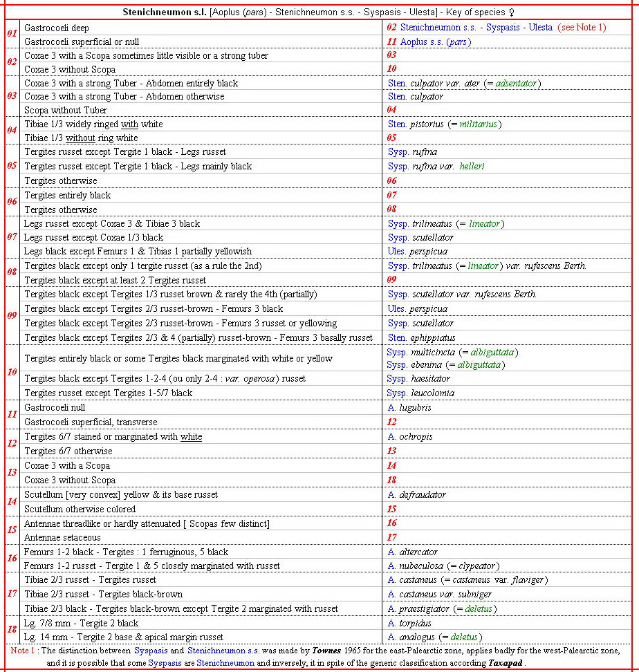Click the 'A. ochropis' species entry
This screenshot has width=639, height=672.
(x=409, y=437)
